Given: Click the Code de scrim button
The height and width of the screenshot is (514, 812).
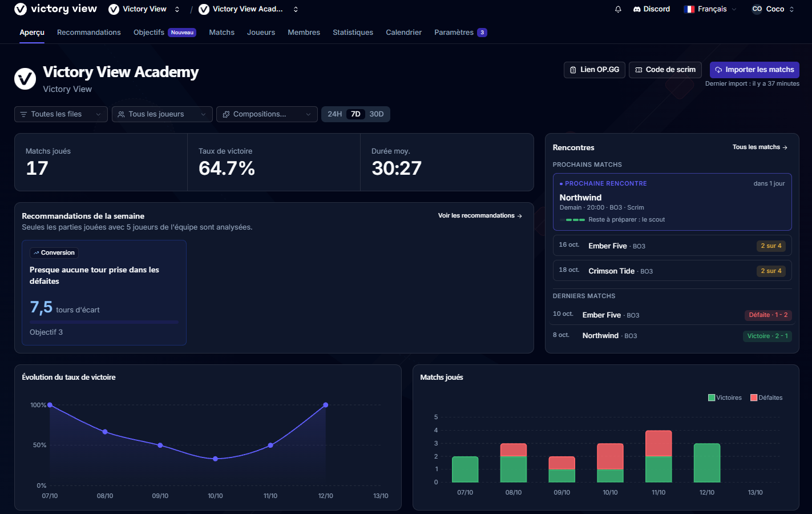Looking at the screenshot, I should 665,70.
